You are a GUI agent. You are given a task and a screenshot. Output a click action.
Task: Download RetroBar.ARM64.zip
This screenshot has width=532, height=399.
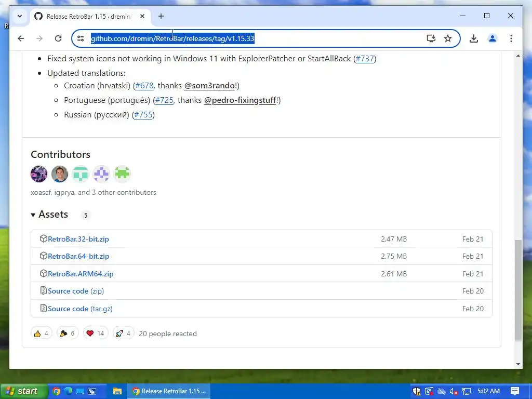click(x=81, y=274)
